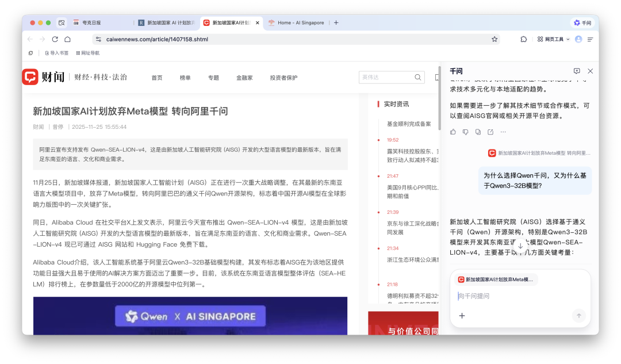The height and width of the screenshot is (364, 621).
Task: Refresh the current page
Action: click(x=55, y=40)
